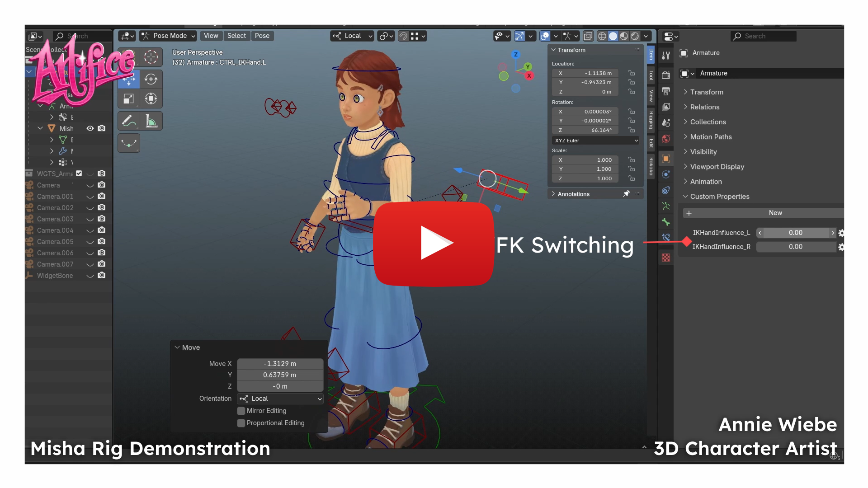Viewport: 868px width, 488px height.
Task: Select the Rotate tool in toolbar
Action: click(x=151, y=80)
